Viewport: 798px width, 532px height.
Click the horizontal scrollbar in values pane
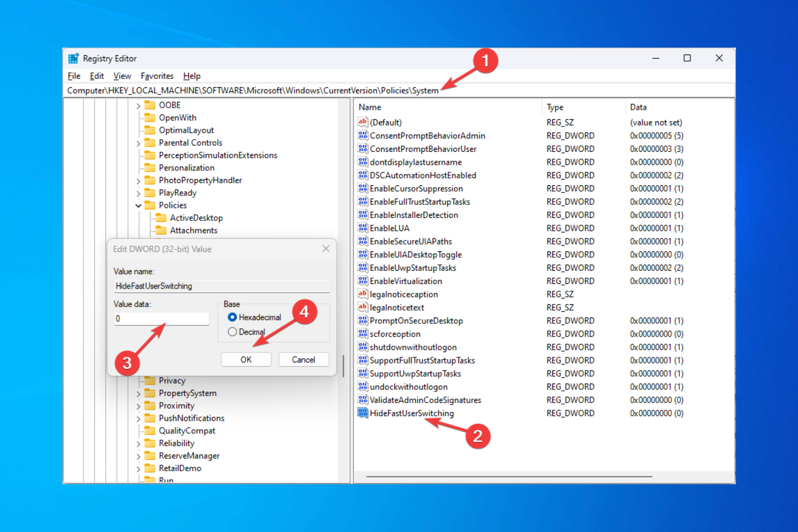[509, 476]
